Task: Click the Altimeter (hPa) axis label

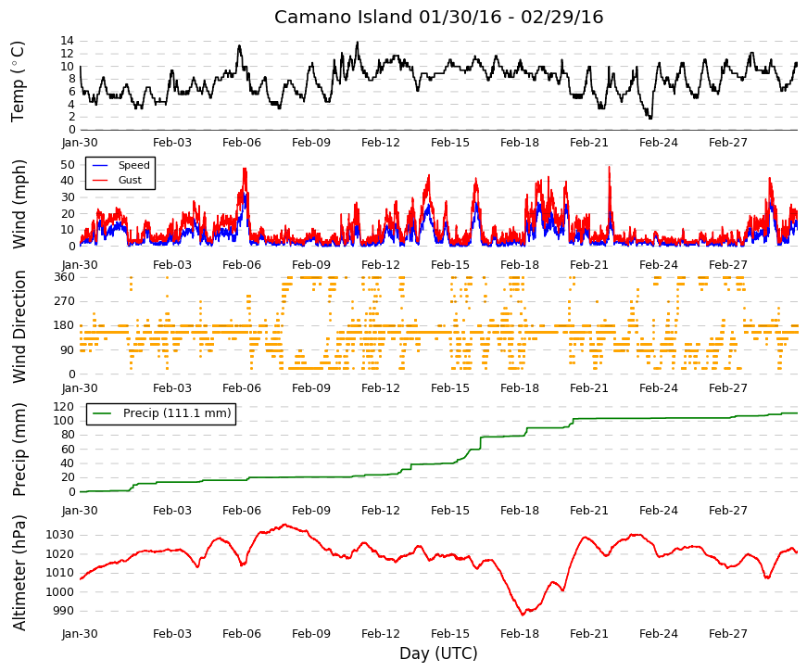Action: pos(19,573)
